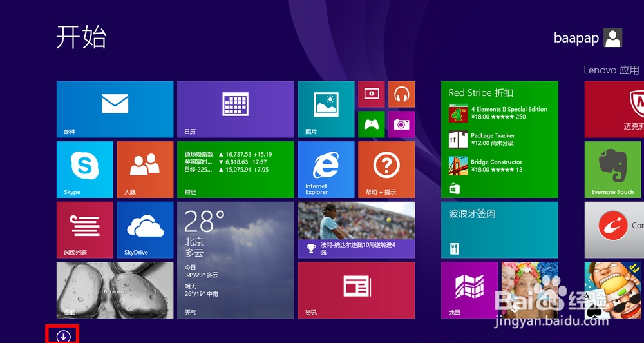
Task: Open the Weather (天气) tile showing 28°
Action: [x=235, y=260]
